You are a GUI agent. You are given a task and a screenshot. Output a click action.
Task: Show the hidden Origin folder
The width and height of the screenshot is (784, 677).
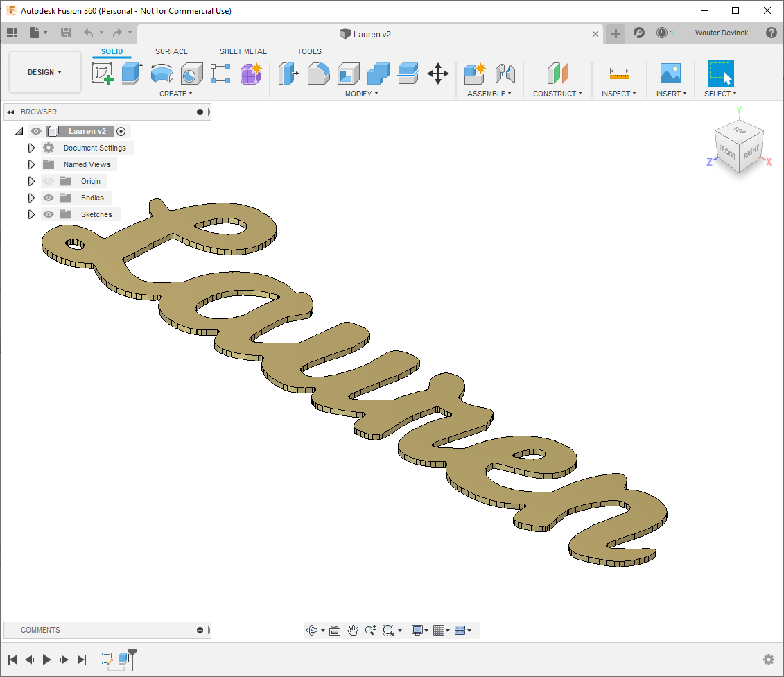[49, 181]
